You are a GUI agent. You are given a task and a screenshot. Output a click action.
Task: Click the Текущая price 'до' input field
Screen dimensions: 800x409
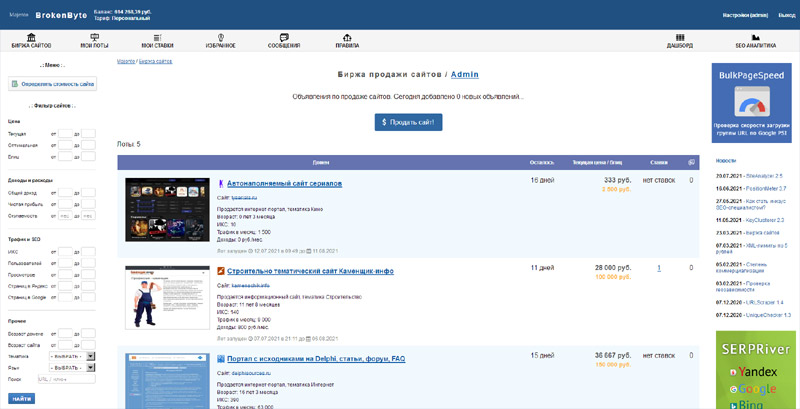point(88,134)
